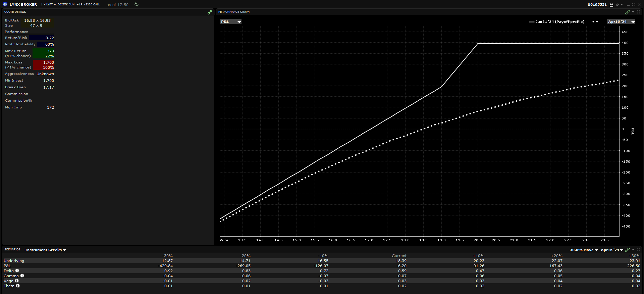Select the Scenarios panel title

coord(12,249)
